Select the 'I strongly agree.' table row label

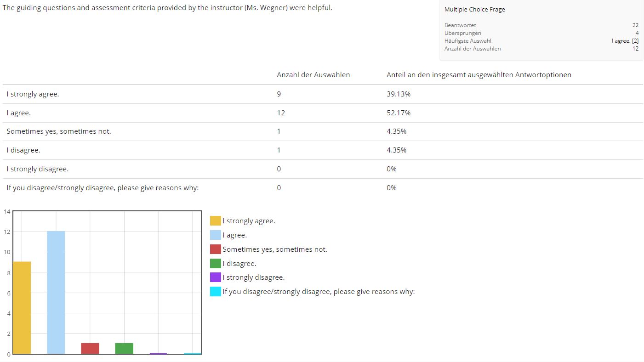point(33,94)
